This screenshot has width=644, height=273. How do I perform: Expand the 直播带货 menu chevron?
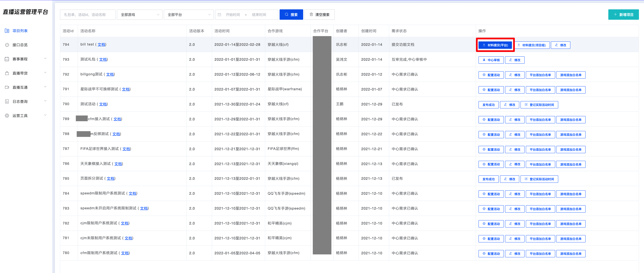pyautogui.click(x=45, y=73)
